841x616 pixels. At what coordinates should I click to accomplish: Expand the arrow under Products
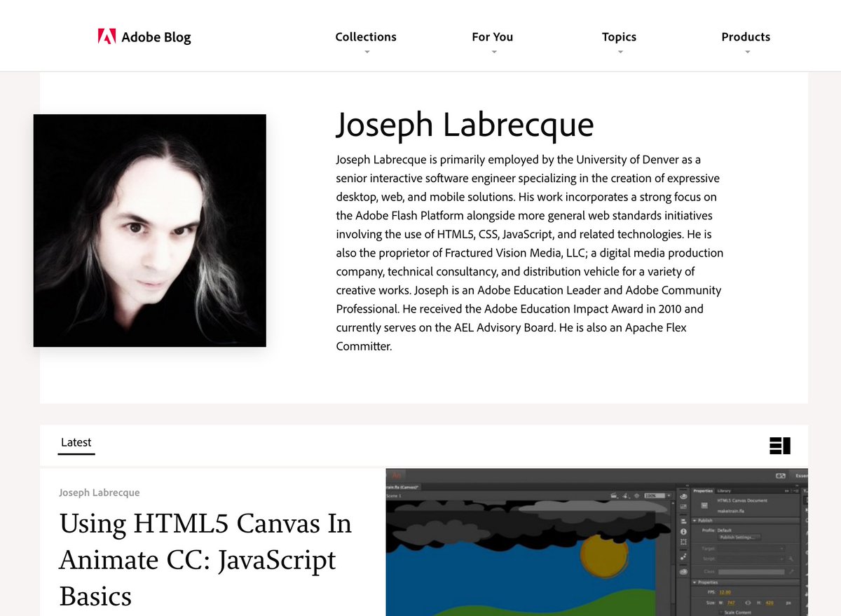747,52
